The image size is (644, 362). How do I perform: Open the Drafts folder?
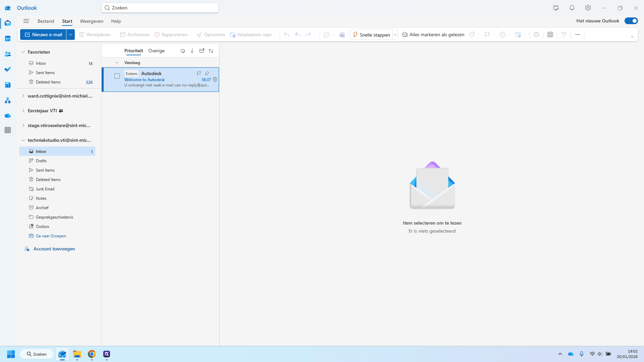57,161
